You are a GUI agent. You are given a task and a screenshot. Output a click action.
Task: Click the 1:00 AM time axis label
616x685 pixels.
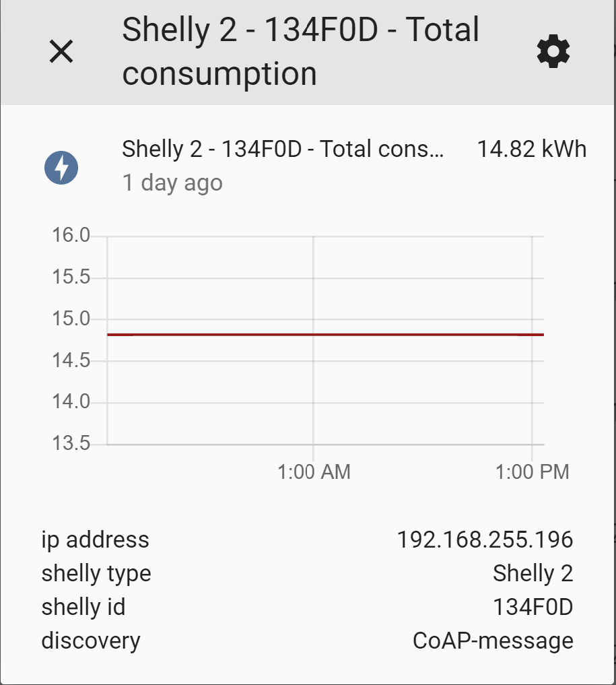point(314,472)
